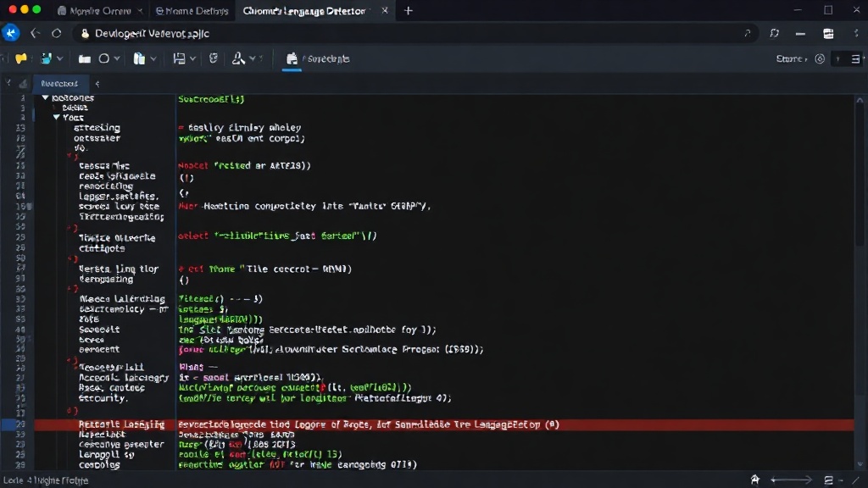This screenshot has height=488, width=868.
Task: Click the list layout icon at toolbar right
Action: [x=855, y=58]
